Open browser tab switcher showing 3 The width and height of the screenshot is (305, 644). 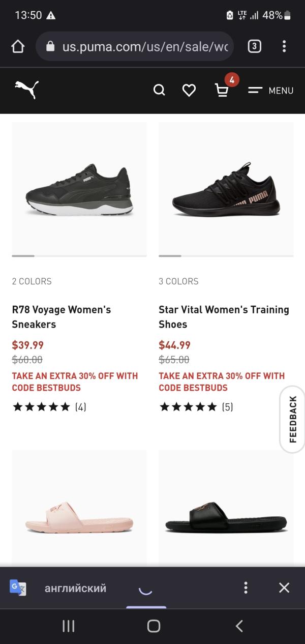pos(254,47)
